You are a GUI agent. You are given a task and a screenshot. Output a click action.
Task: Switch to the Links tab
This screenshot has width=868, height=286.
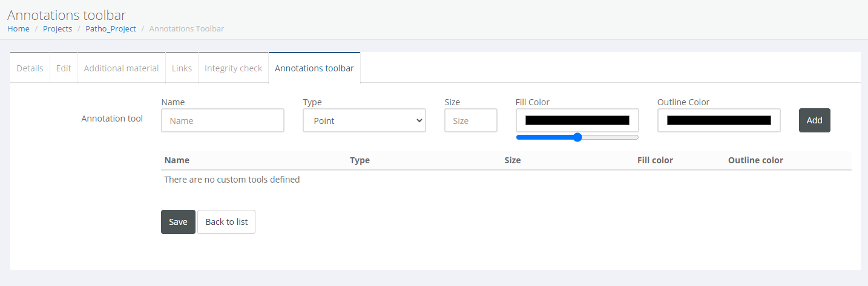[182, 68]
